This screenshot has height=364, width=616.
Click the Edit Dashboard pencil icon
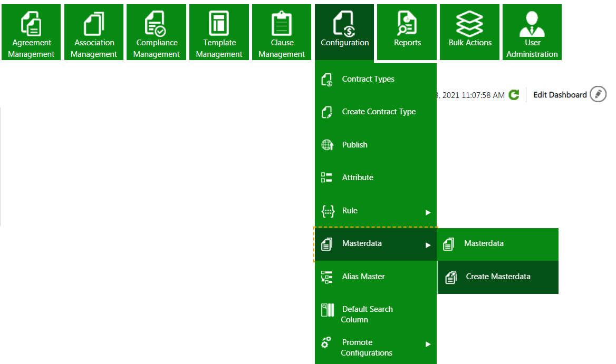[598, 94]
